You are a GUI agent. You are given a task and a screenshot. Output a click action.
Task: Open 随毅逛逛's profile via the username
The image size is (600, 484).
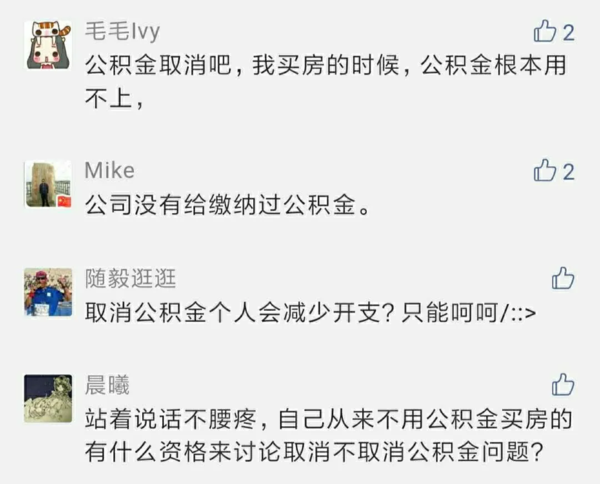click(x=130, y=277)
